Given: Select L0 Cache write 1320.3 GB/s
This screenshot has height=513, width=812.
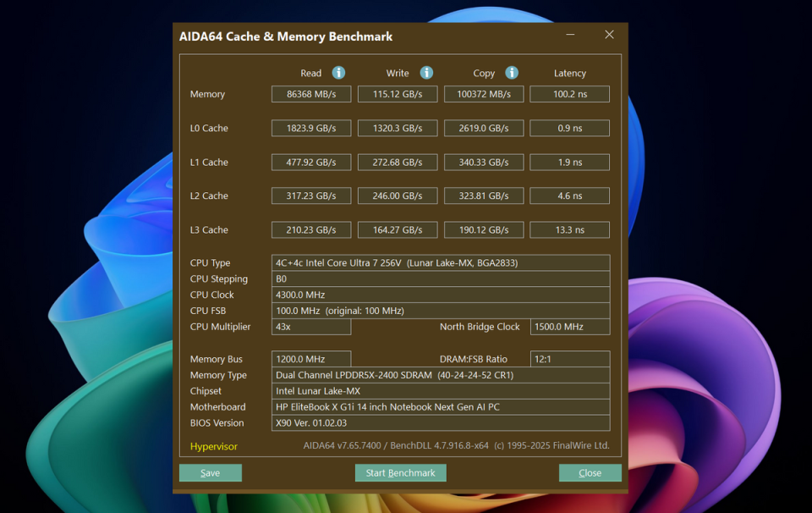Looking at the screenshot, I should [398, 128].
